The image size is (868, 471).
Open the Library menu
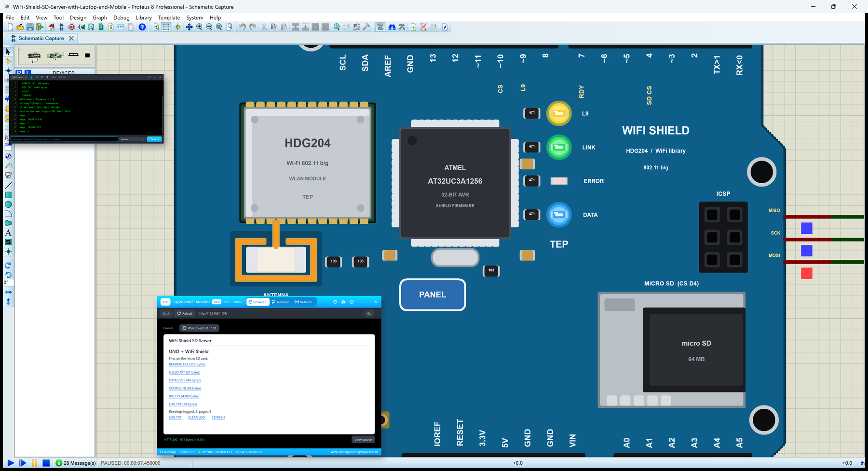pyautogui.click(x=144, y=17)
